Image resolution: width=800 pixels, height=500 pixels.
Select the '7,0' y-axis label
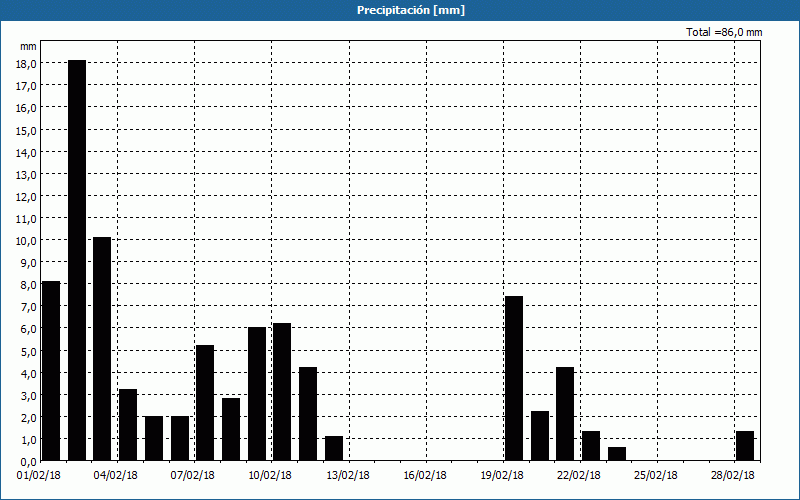pos(28,307)
